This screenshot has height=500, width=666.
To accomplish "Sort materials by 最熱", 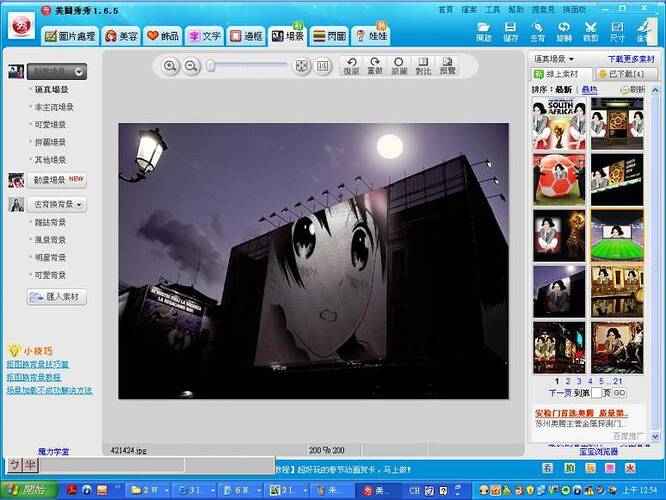I will coord(589,90).
